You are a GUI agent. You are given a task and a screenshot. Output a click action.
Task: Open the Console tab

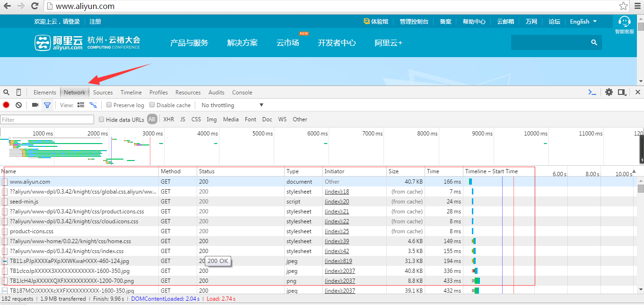[242, 92]
